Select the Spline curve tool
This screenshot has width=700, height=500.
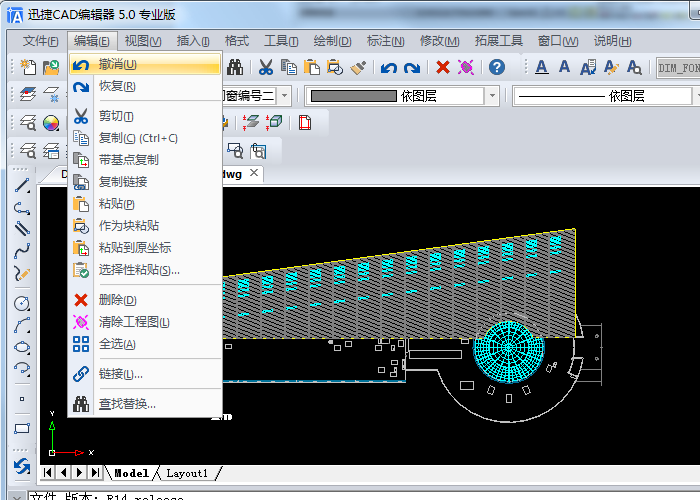(x=22, y=251)
